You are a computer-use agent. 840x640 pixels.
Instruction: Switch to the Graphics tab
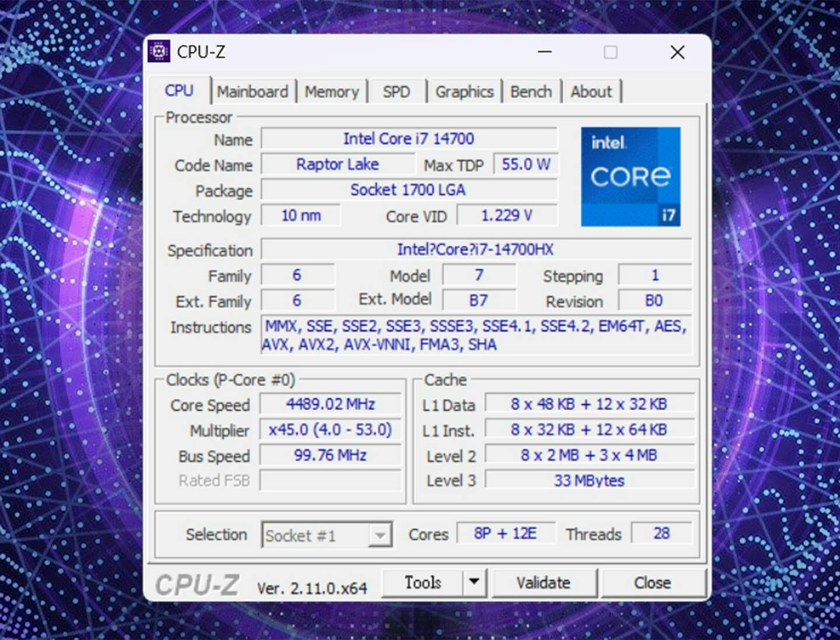(x=464, y=92)
